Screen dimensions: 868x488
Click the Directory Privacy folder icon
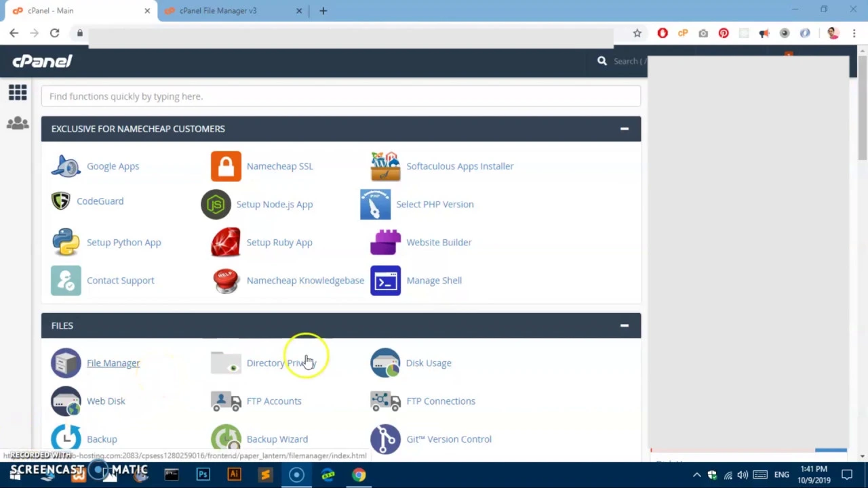pos(226,363)
